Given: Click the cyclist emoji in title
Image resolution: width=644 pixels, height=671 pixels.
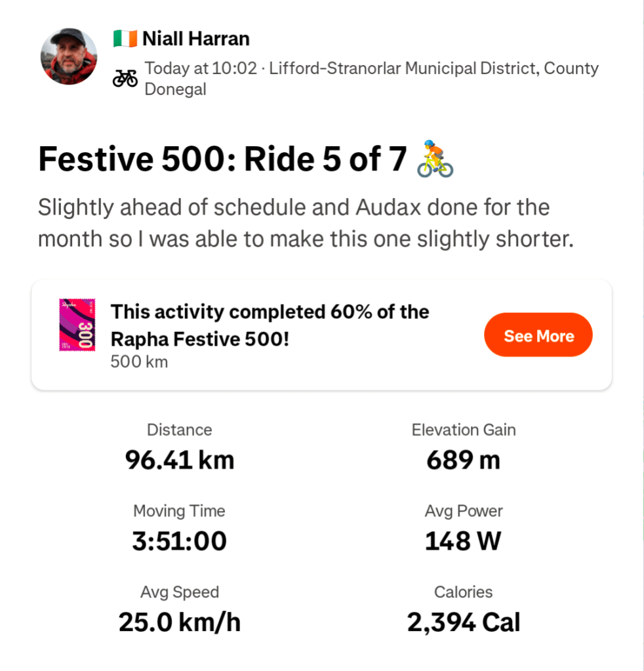Looking at the screenshot, I should click(x=435, y=159).
